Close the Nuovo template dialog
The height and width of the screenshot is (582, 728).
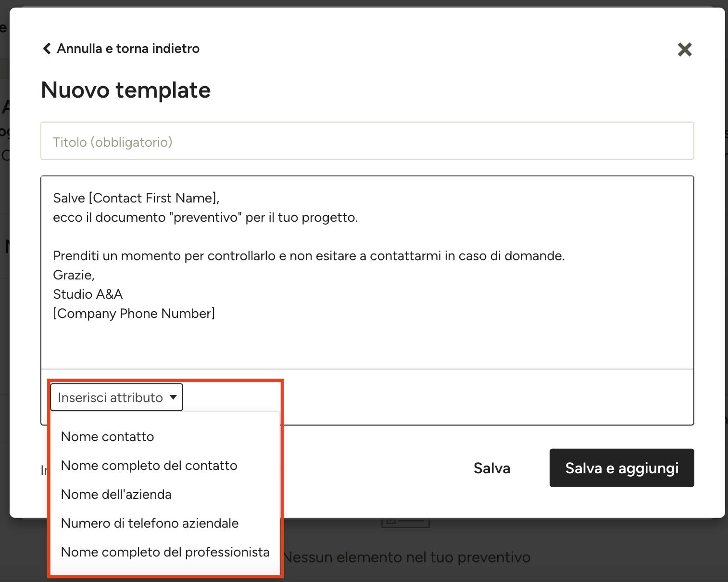[x=685, y=49]
